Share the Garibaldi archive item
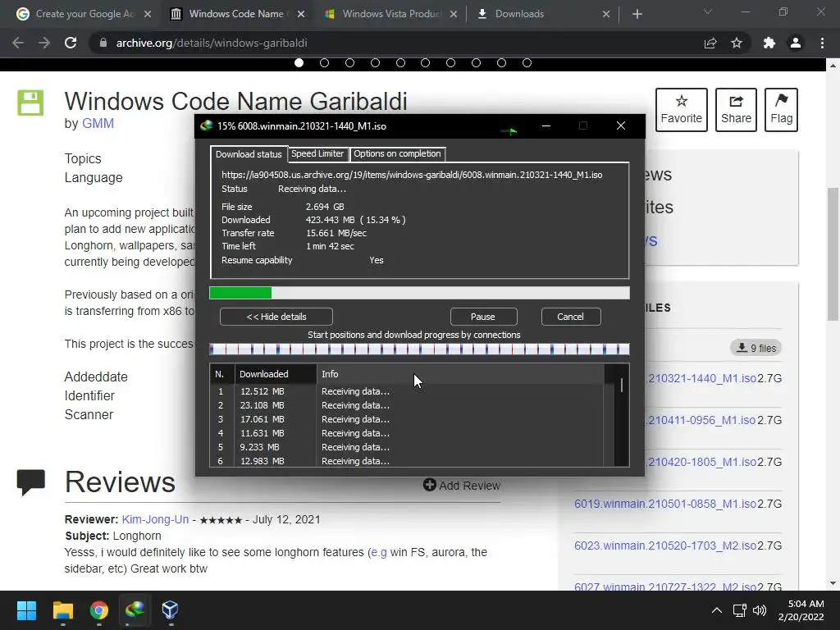Screen dimensions: 840x630 click(736, 109)
